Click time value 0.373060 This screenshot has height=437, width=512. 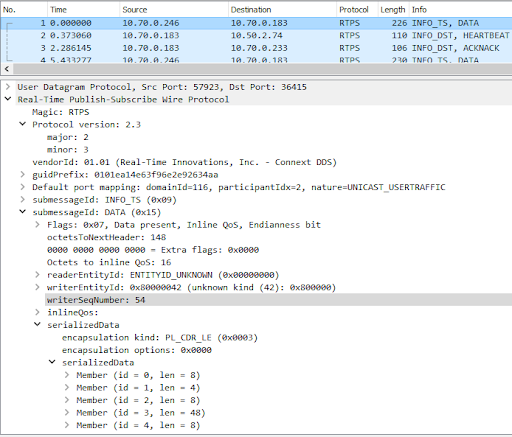click(x=71, y=35)
